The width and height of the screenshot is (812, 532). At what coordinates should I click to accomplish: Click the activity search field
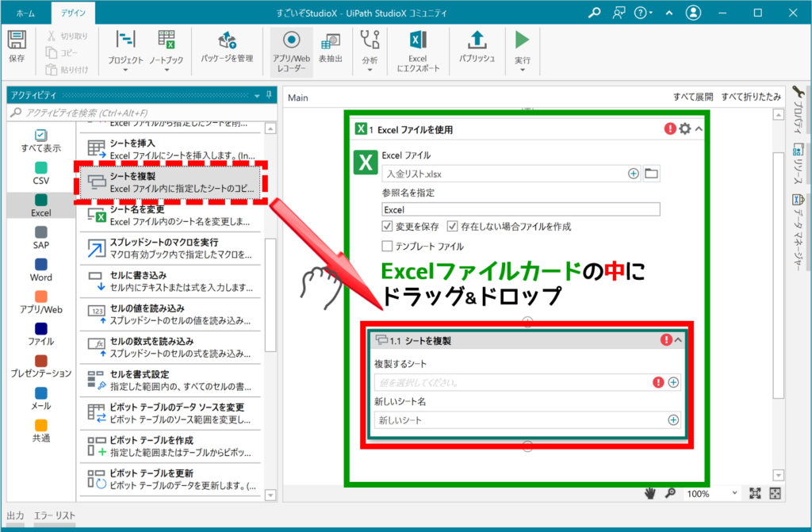(x=143, y=113)
